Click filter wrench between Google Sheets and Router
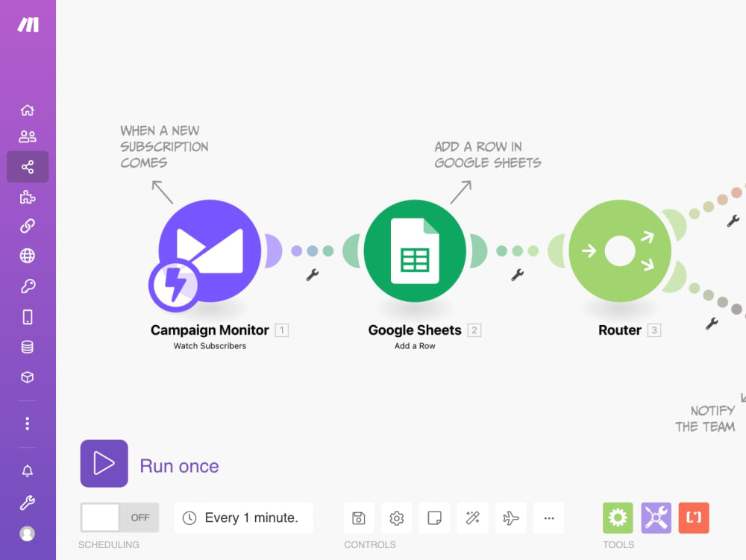Screen dimensions: 746x560 pyautogui.click(x=517, y=274)
